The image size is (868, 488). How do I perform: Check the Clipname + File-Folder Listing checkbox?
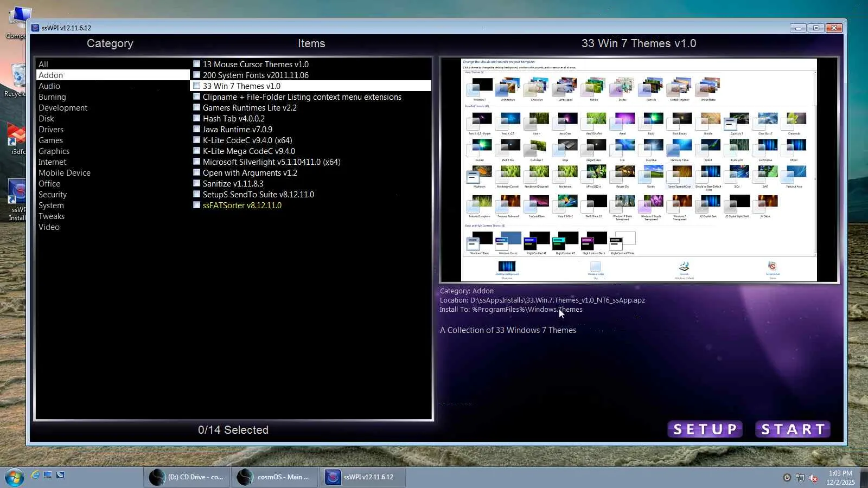coord(197,97)
